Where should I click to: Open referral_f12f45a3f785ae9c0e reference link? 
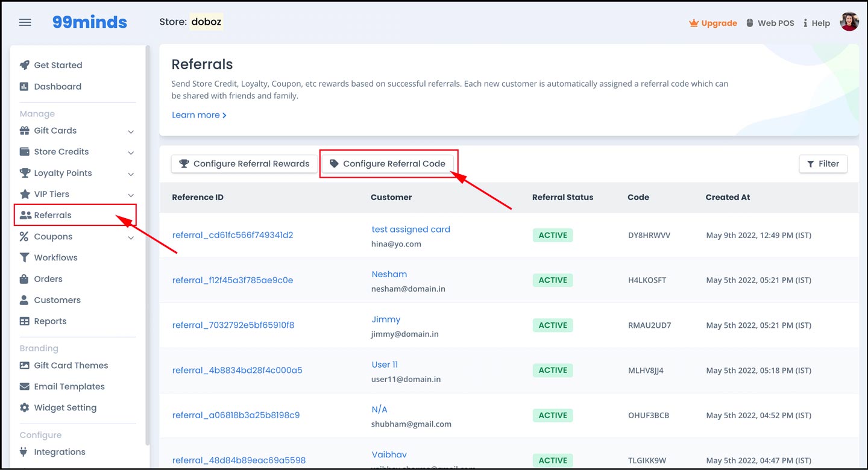point(233,280)
